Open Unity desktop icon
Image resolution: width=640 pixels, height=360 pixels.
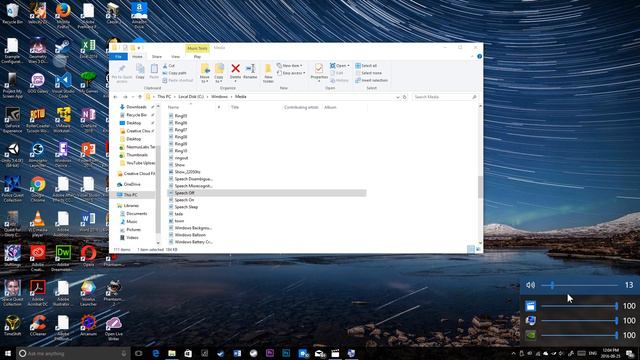pos(12,155)
